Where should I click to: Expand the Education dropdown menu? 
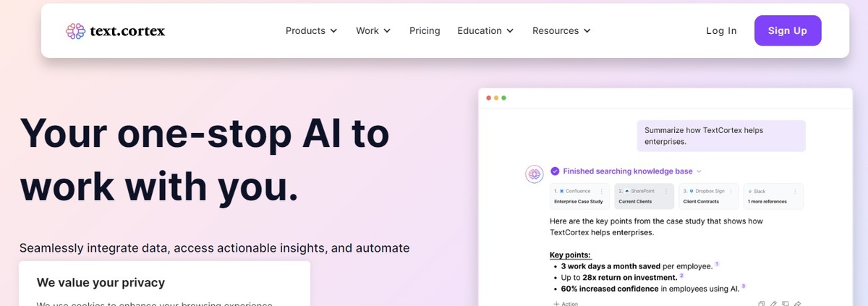click(485, 30)
